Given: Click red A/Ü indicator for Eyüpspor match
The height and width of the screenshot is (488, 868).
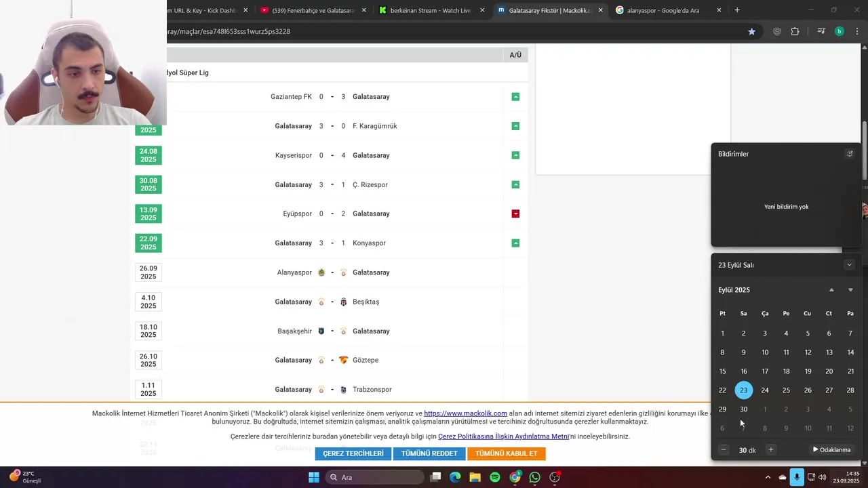Looking at the screenshot, I should click(x=515, y=213).
